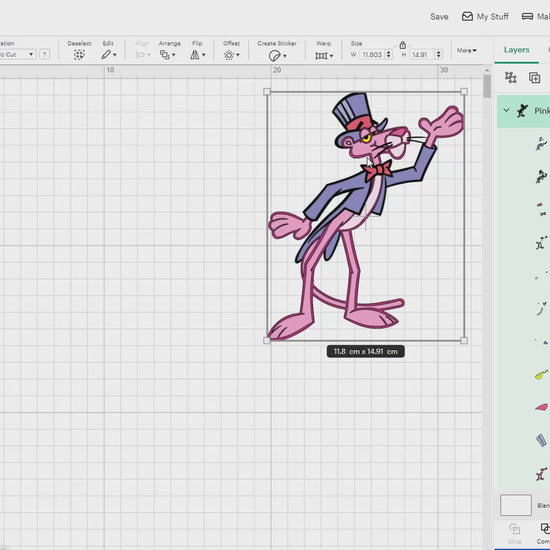Click the Deselect icon
The width and height of the screenshot is (550, 550).
[79, 55]
